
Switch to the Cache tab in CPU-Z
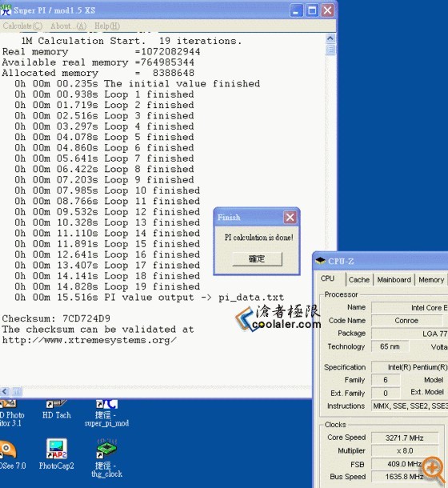click(x=359, y=280)
